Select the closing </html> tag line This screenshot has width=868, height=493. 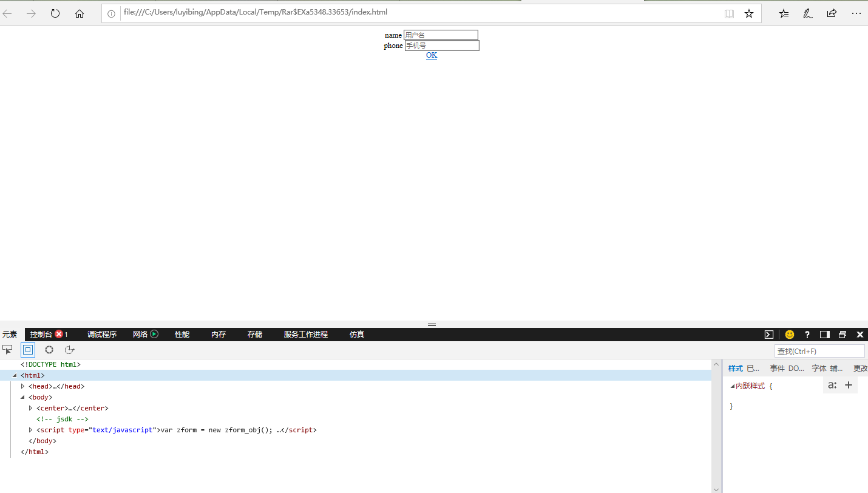[x=35, y=452]
